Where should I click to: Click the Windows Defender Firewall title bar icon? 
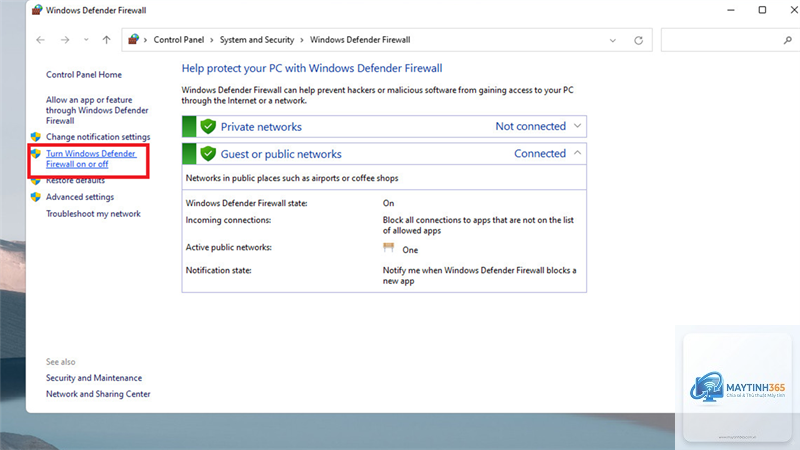(37, 10)
